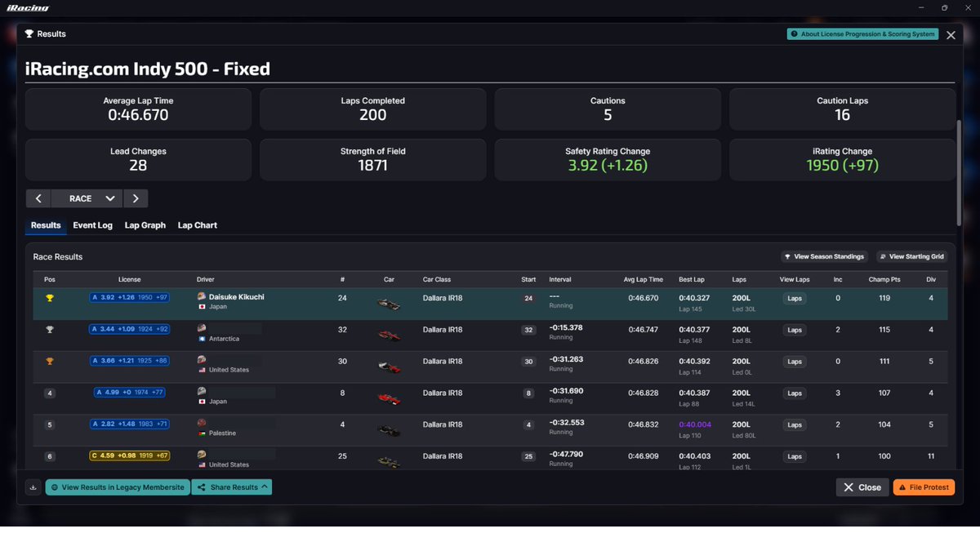Click the Champ Pts column header
Image resolution: width=980 pixels, height=551 pixels.
884,279
